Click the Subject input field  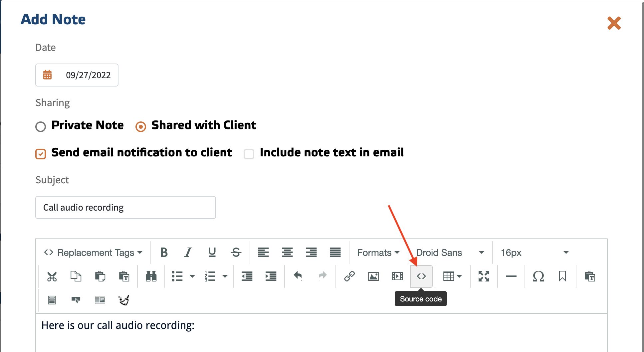coord(125,207)
